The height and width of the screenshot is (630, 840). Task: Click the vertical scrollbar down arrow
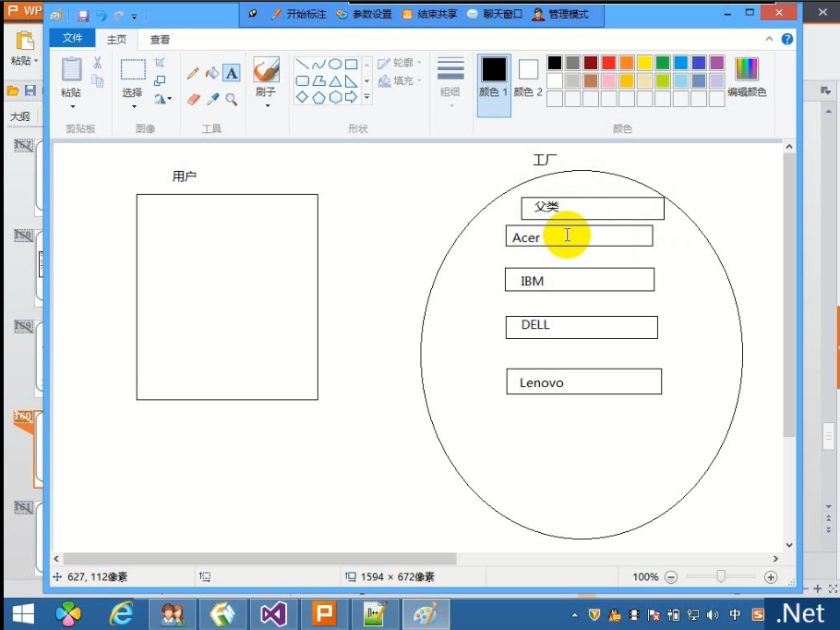tap(789, 545)
